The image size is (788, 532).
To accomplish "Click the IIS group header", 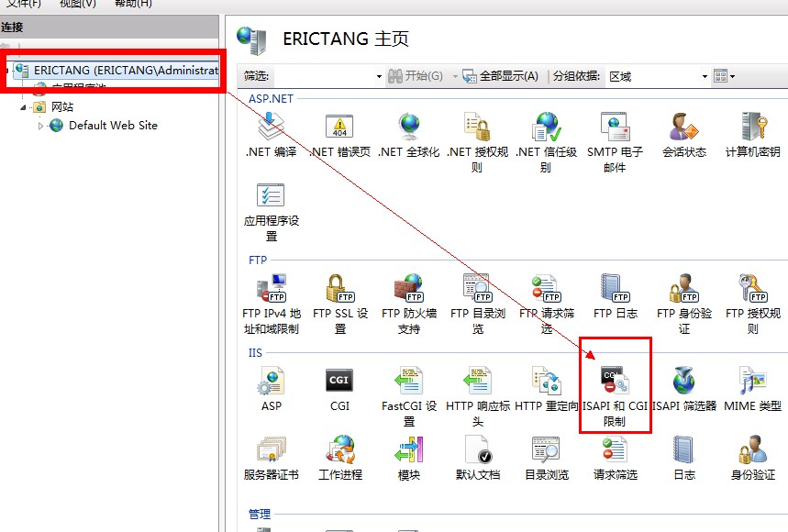I will pos(255,352).
